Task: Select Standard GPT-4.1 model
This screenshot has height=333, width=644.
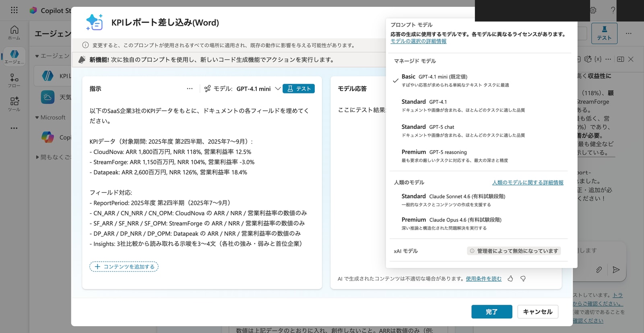Action: [479, 105]
